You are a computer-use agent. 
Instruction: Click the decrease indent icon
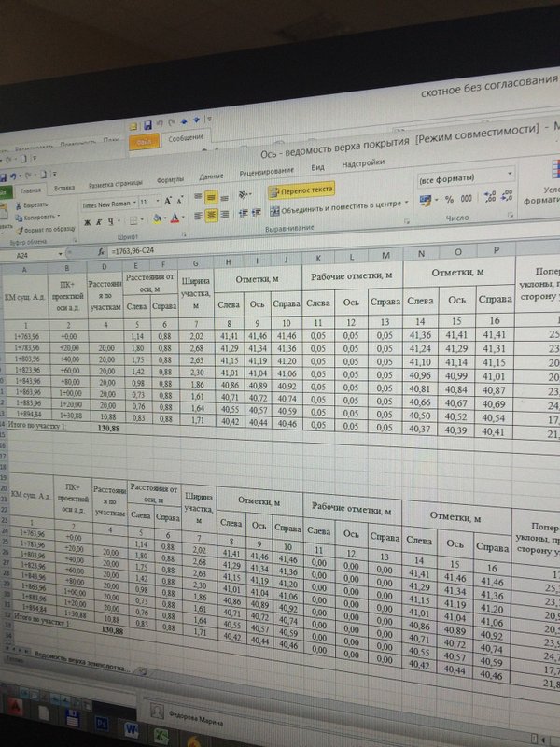[x=243, y=214]
